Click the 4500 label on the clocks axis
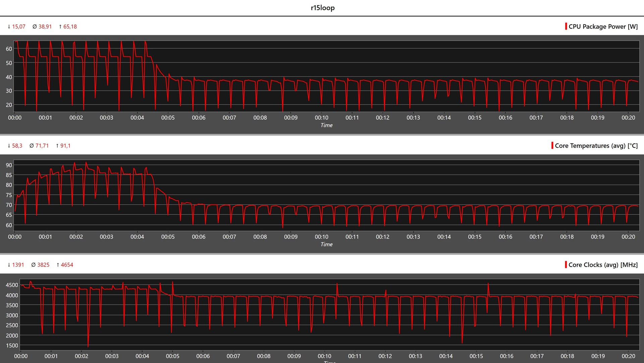 12,285
